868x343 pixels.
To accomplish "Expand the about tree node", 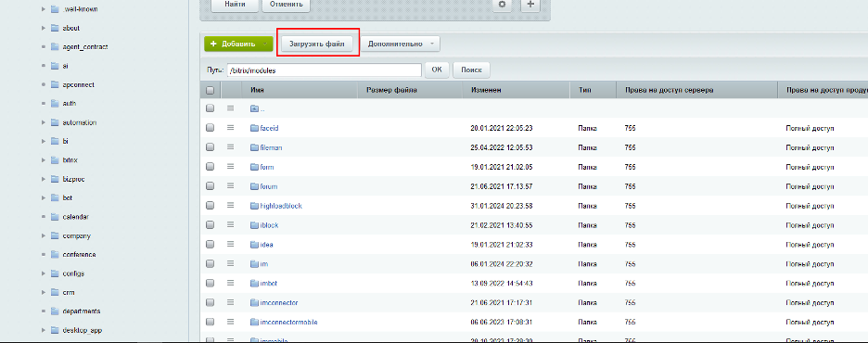I will pos(44,28).
